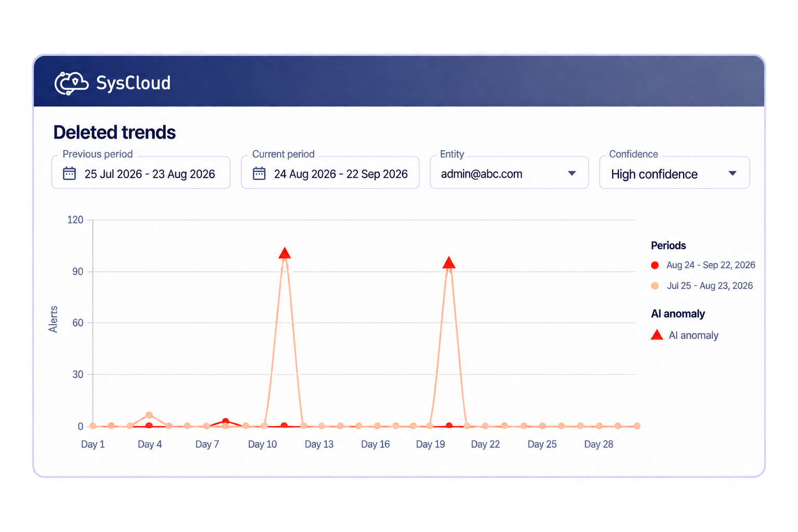Click the Day 7 axis label
Image resolution: width=798 pixels, height=532 pixels.
click(207, 444)
